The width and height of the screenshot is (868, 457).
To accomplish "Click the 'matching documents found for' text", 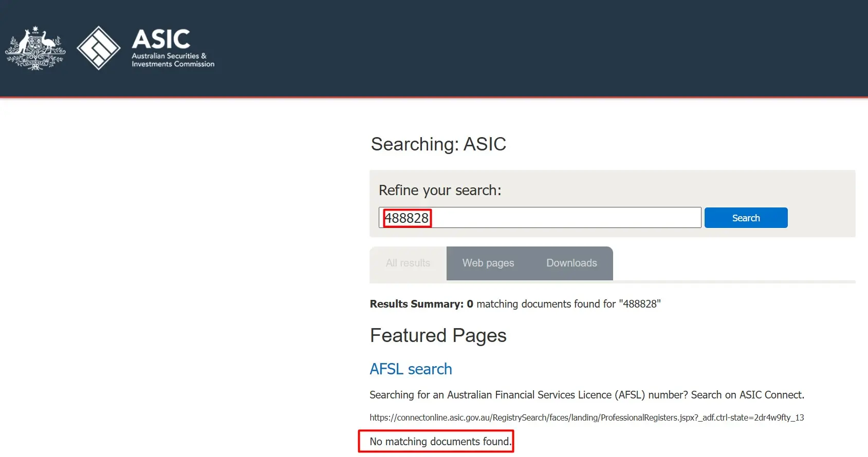I will (546, 304).
